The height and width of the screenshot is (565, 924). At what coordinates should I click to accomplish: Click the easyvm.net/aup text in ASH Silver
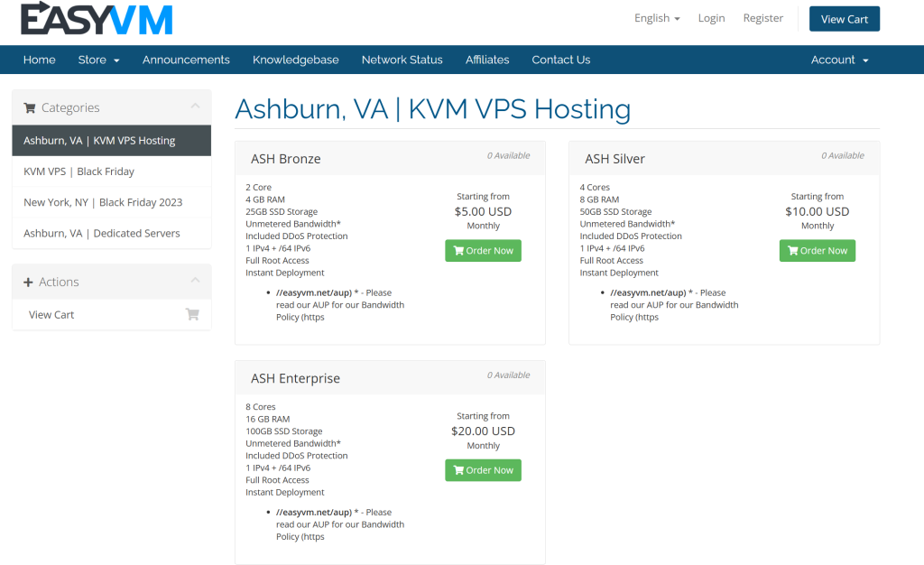(x=648, y=292)
